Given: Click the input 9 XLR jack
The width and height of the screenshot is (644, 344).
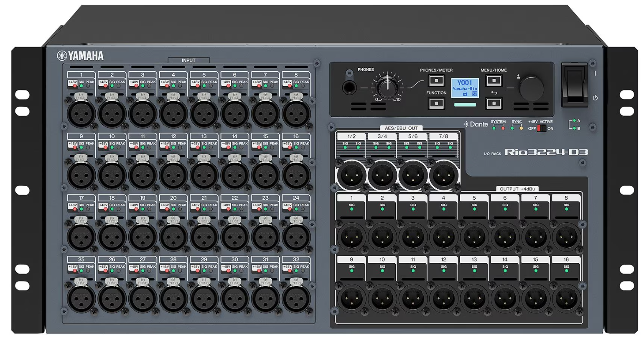Looking at the screenshot, I should 81,175.
